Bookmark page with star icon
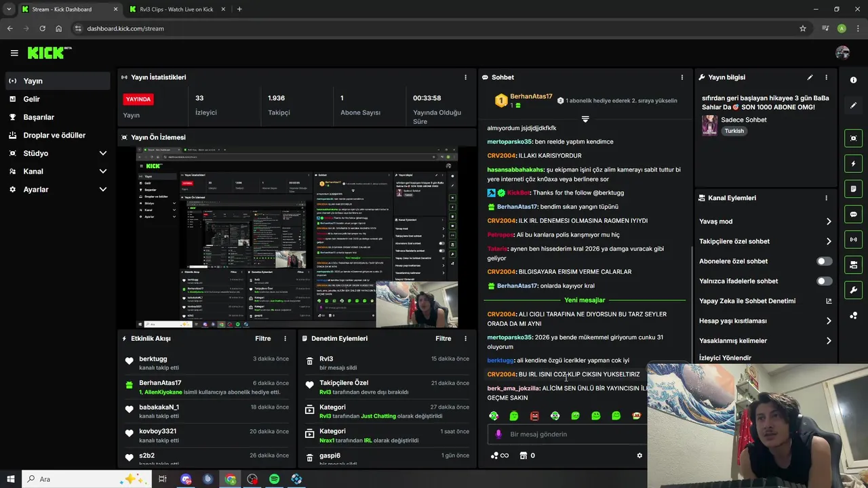 (x=803, y=28)
